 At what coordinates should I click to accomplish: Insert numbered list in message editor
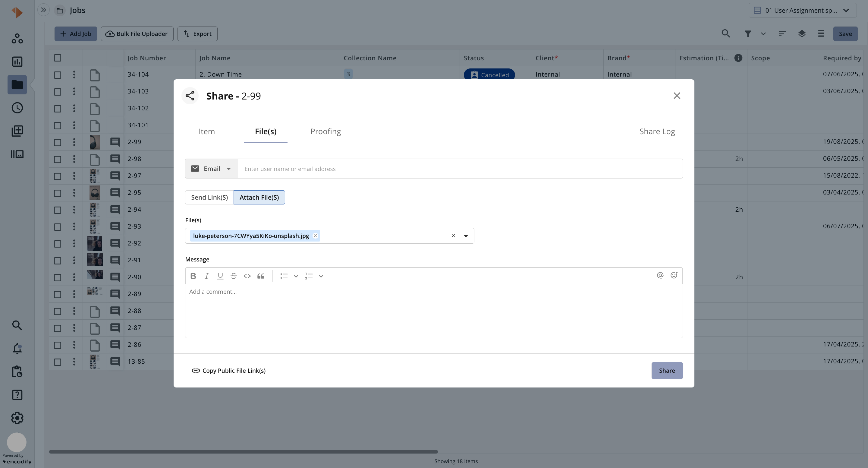coord(309,276)
